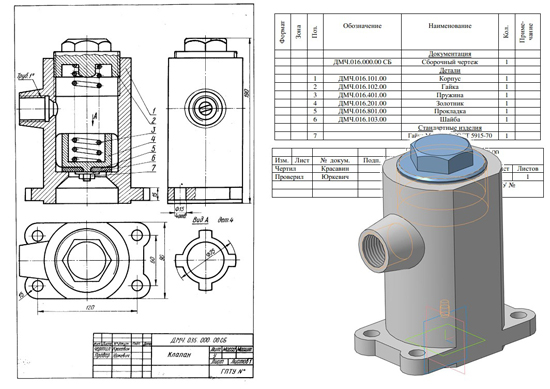The image size is (550, 389).
Task: Click the threaded side port on 3D model
Action: (x=375, y=251)
